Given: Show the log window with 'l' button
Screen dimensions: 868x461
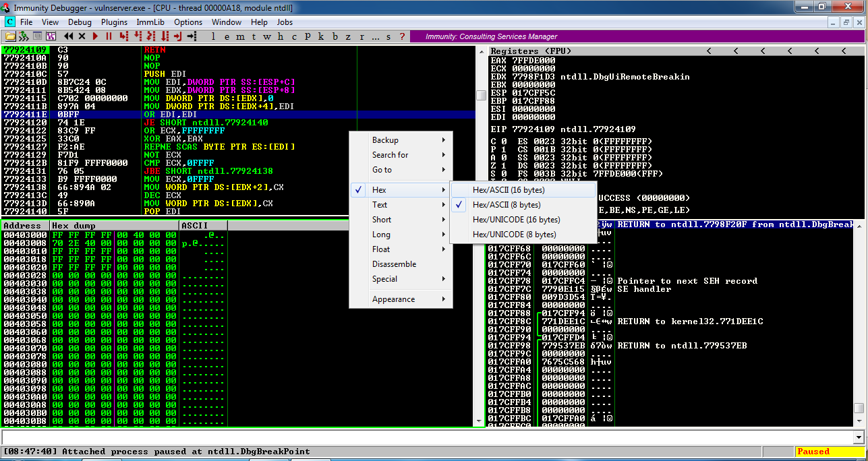Looking at the screenshot, I should pos(214,36).
